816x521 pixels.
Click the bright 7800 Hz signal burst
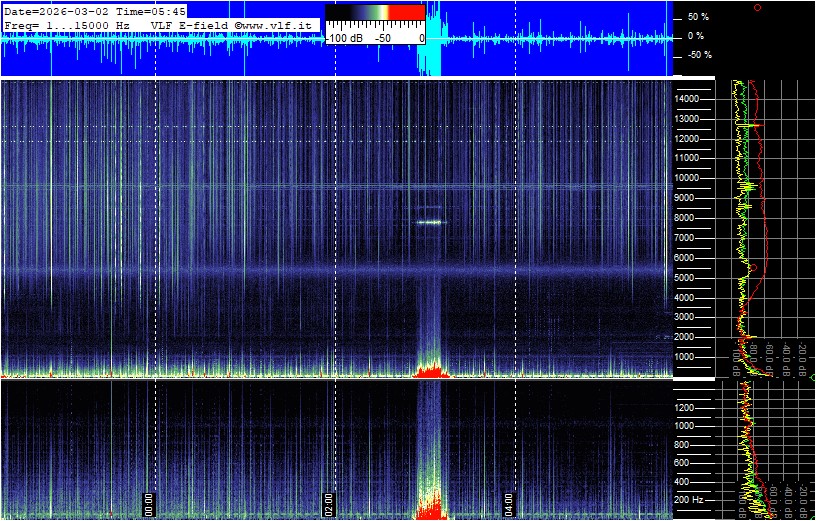point(430,222)
